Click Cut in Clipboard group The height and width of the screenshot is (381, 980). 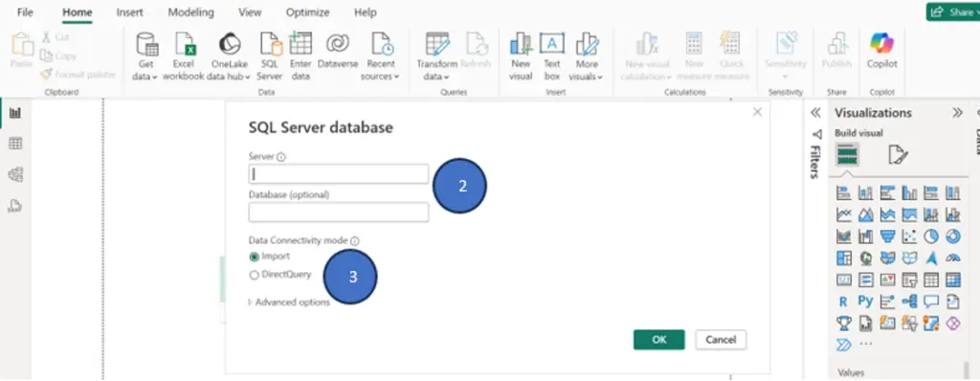[x=55, y=37]
